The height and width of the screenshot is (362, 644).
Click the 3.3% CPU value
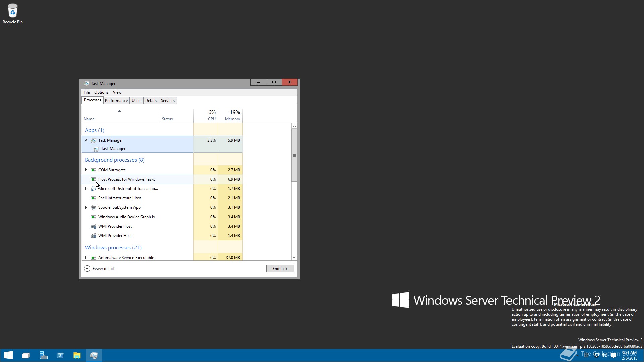211,140
